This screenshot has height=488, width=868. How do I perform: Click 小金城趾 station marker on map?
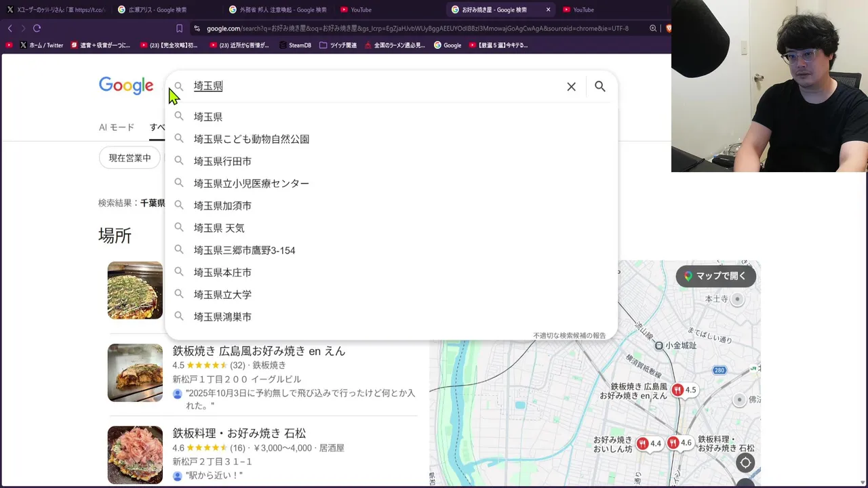658,346
